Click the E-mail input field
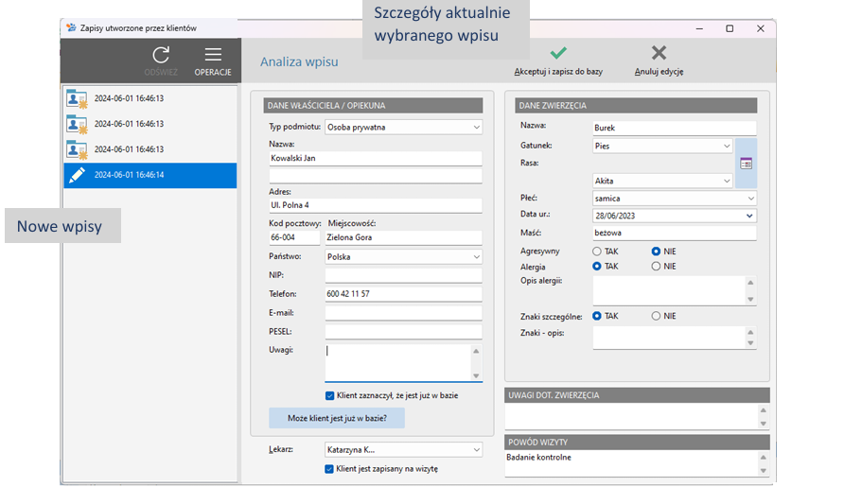The height and width of the screenshot is (504, 862). [403, 313]
